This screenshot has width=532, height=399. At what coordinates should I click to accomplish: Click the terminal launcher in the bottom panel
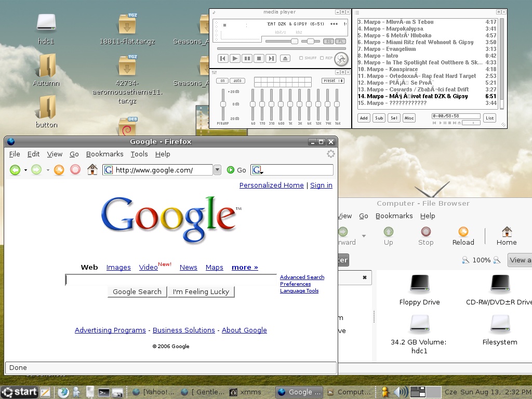point(103,393)
